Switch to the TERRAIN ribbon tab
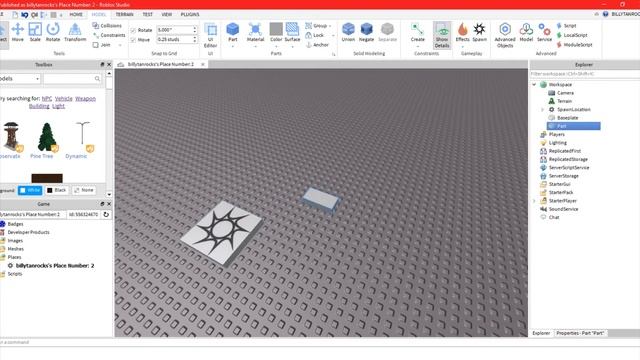This screenshot has width=640, height=360. pyautogui.click(x=124, y=14)
